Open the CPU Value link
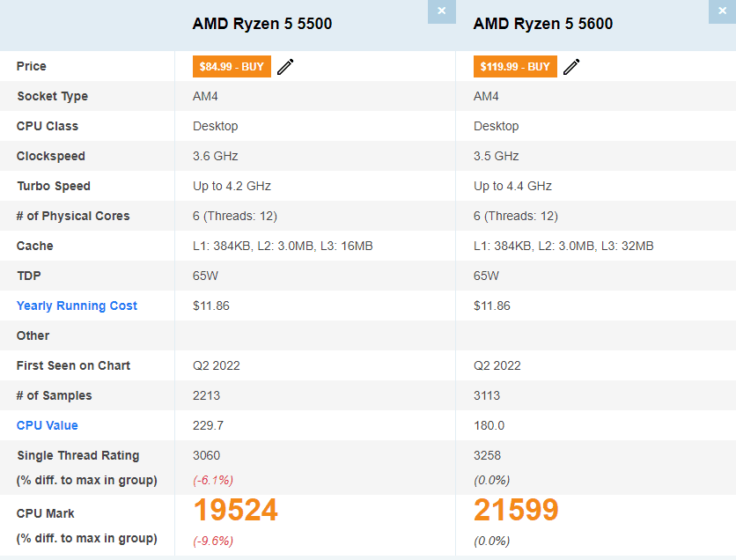The height and width of the screenshot is (560, 736). 48,425
